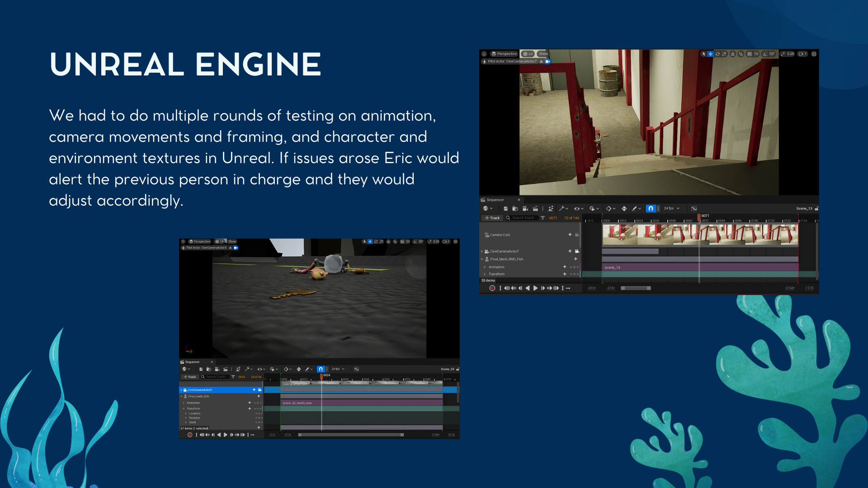The image size is (868, 488).
Task: Collapse the Final_Mech_With_Fish track
Action: click(x=482, y=259)
